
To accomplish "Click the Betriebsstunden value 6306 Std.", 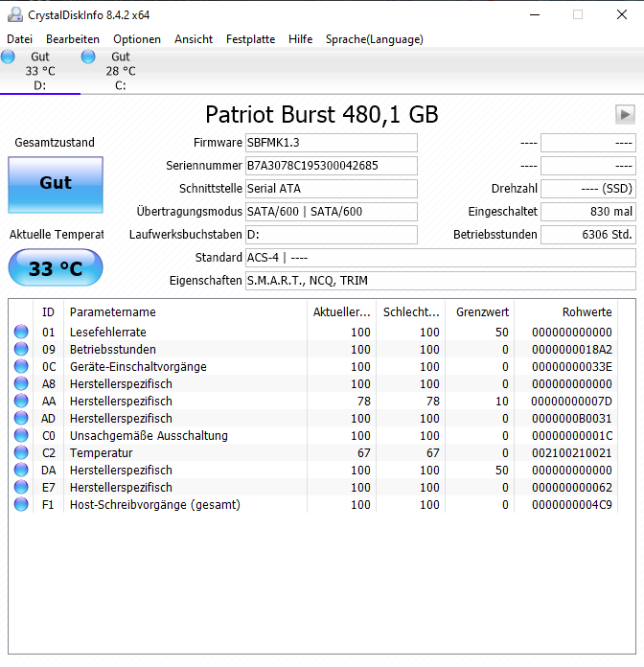I will tap(588, 235).
